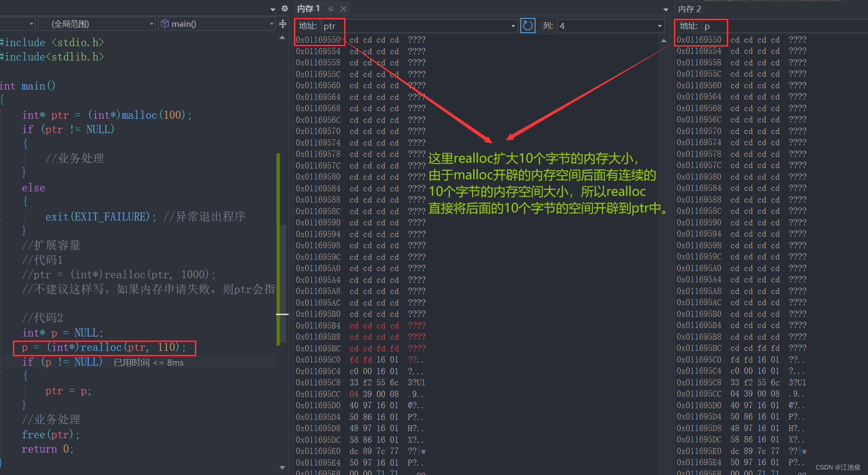
Task: Click the ptr = p; line
Action: tap(68, 391)
